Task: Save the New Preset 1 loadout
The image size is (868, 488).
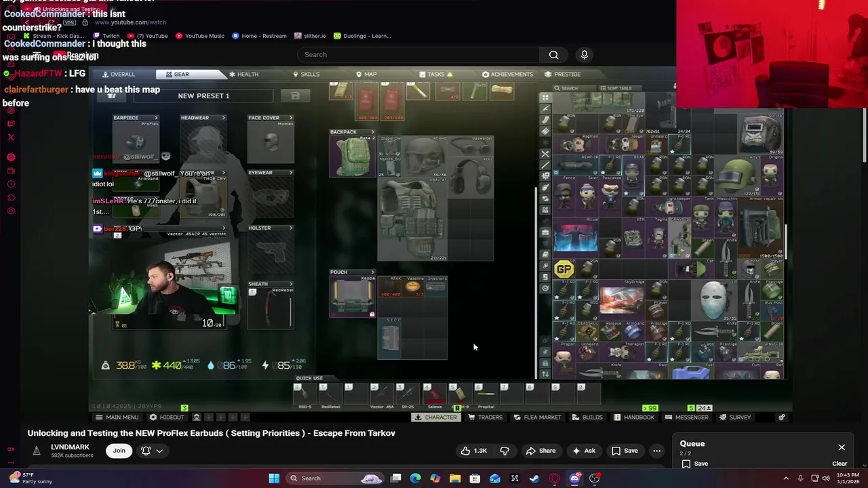Action: pos(295,96)
